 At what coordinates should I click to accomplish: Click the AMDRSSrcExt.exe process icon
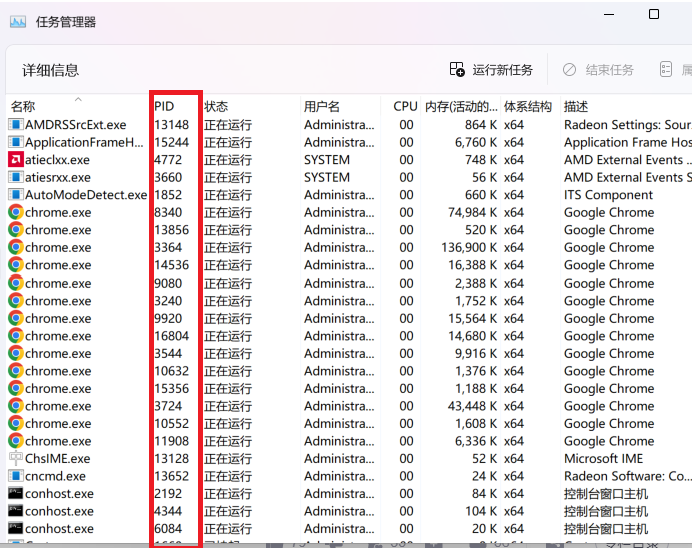[16, 124]
